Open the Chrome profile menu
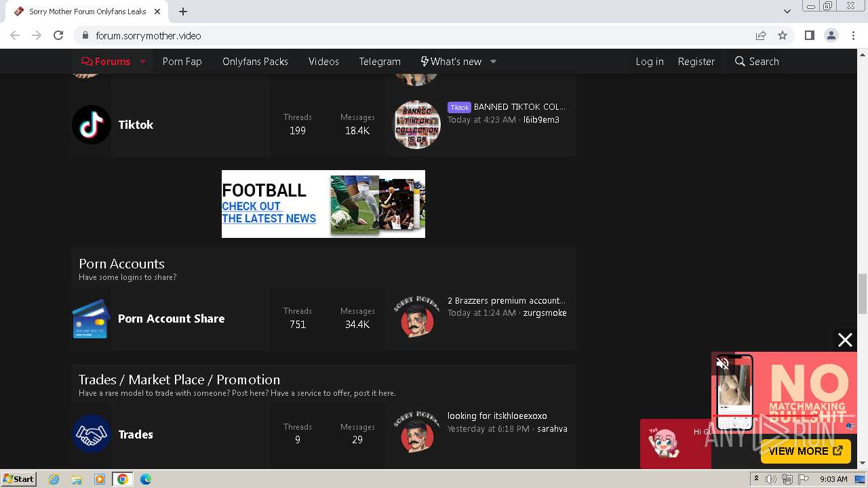 click(x=831, y=35)
